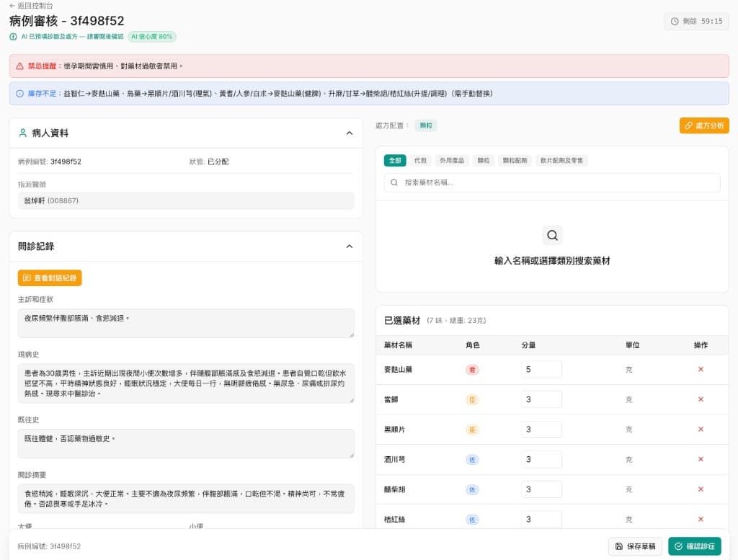This screenshot has width=738, height=560.
Task: Select the 顆粒 tab in the herb search filters
Action: click(484, 161)
